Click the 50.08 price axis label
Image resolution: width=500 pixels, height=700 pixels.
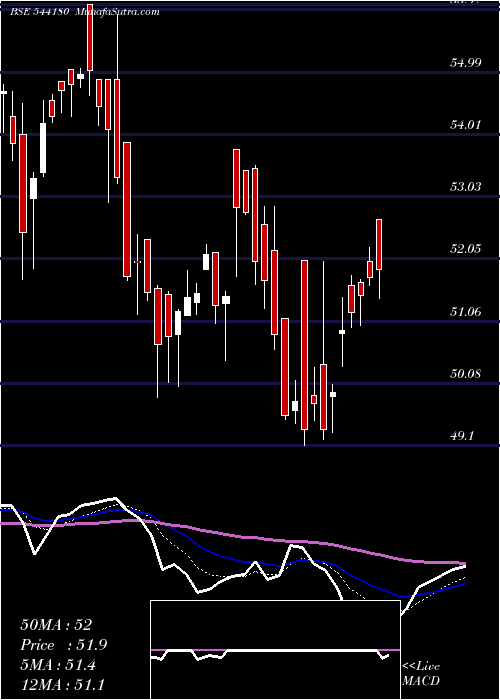tap(466, 373)
